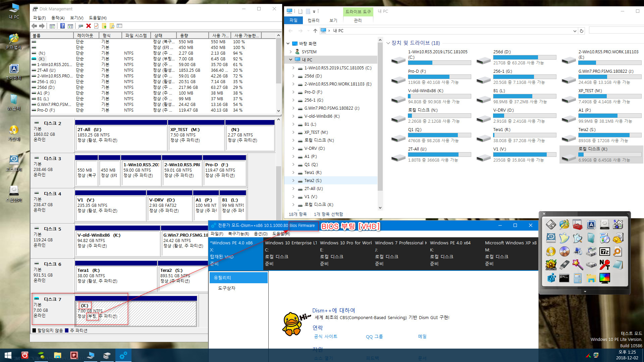644x362 pixels.
Task: Click the Explorer search input field
Action: click(x=616, y=31)
